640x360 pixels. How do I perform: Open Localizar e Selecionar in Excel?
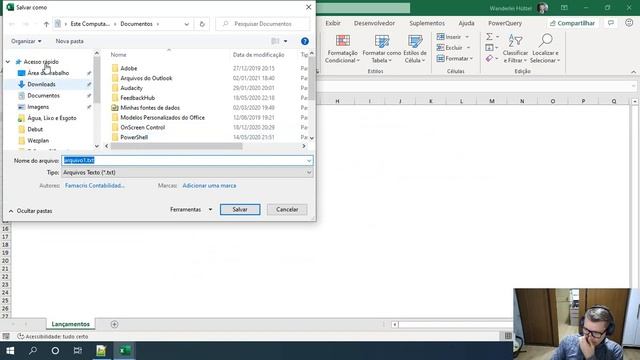coord(545,49)
